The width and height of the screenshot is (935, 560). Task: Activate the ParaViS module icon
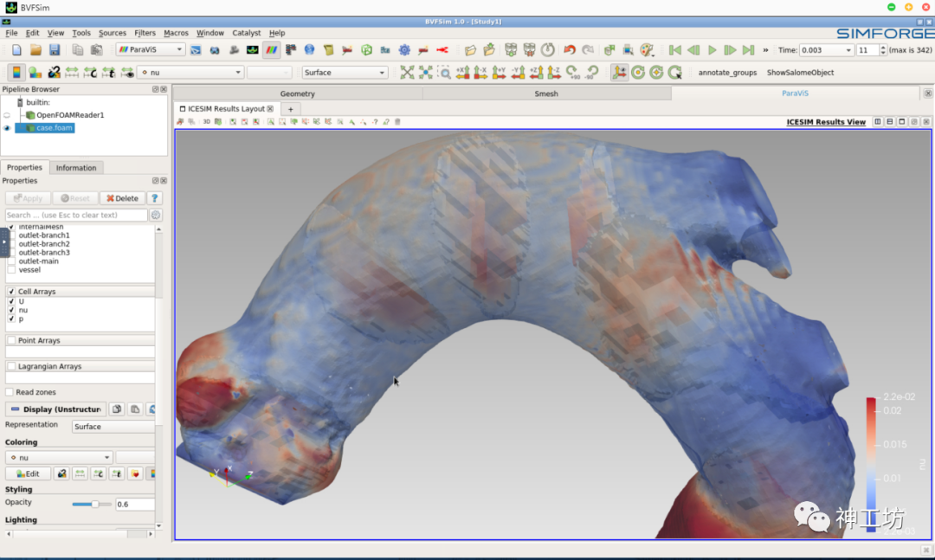click(x=271, y=50)
